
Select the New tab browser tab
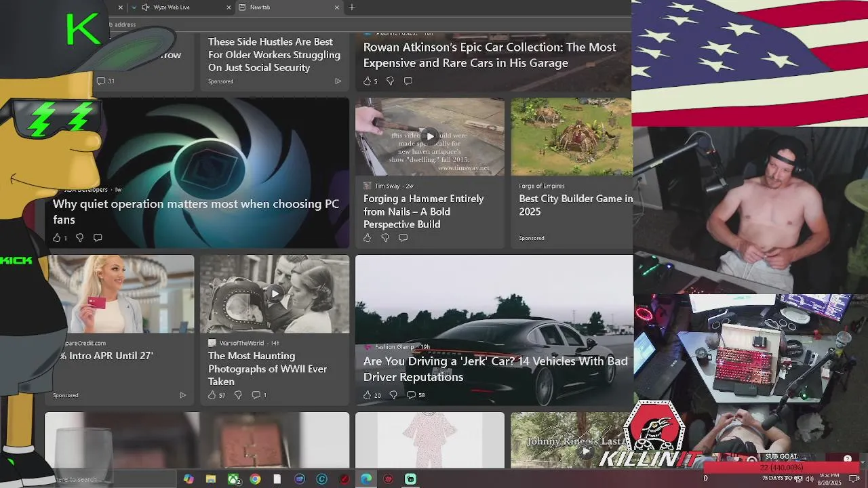(x=288, y=7)
